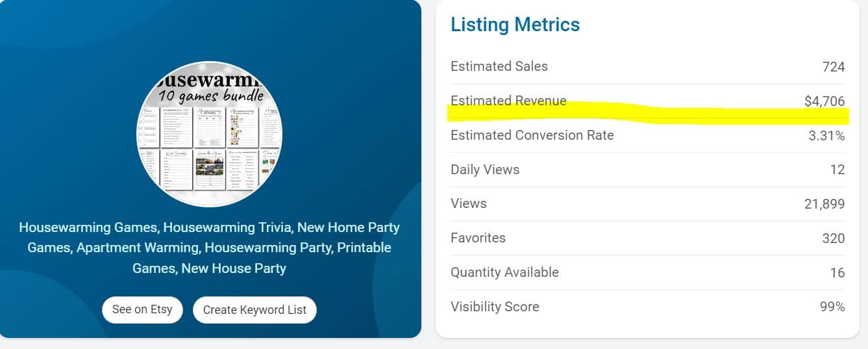Click the Daily Views value 12
The height and width of the screenshot is (349, 868).
[x=837, y=170]
